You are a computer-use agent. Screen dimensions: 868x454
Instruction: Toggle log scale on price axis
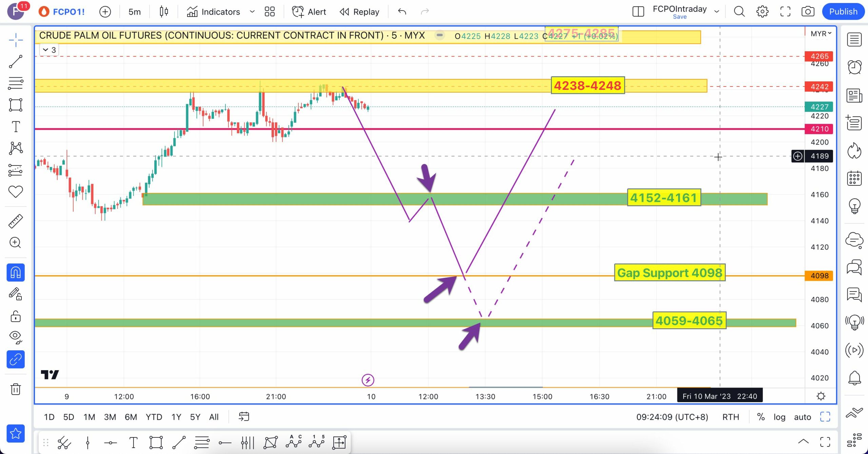pos(779,417)
